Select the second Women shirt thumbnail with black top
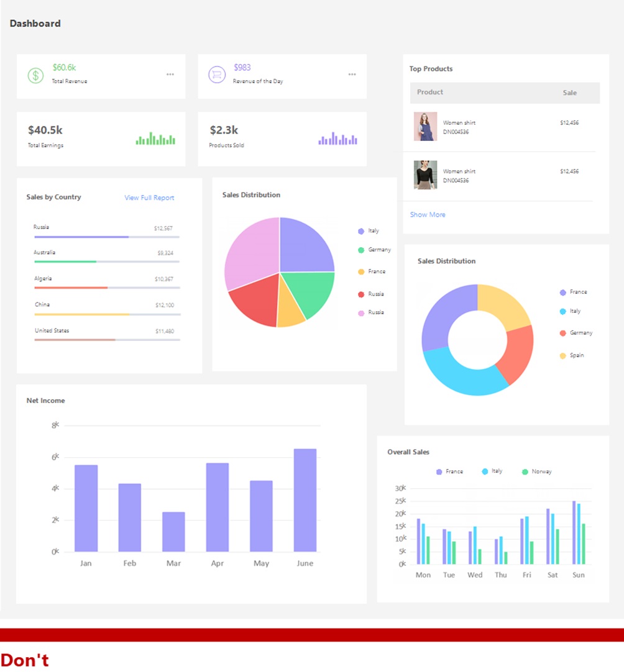The height and width of the screenshot is (672, 624). (426, 175)
